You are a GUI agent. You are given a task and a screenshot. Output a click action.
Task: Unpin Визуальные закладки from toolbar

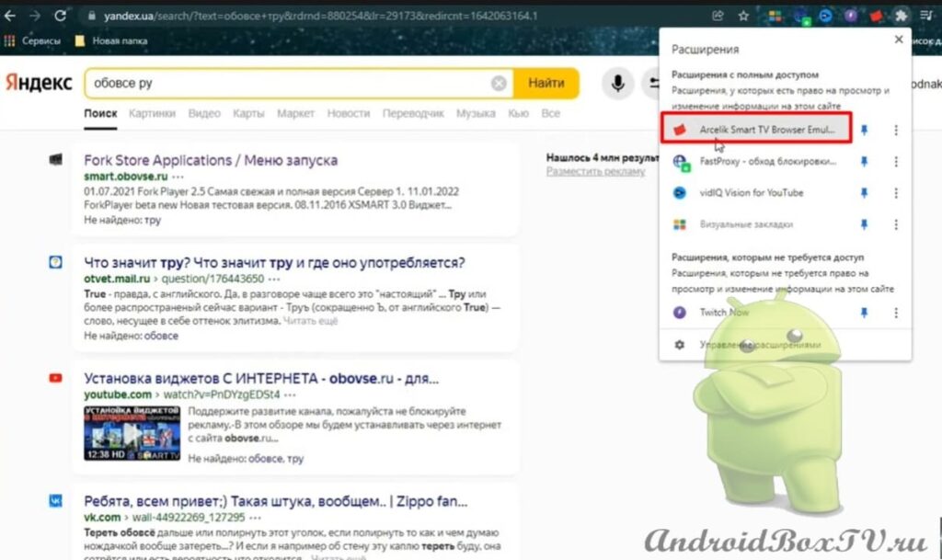[864, 224]
